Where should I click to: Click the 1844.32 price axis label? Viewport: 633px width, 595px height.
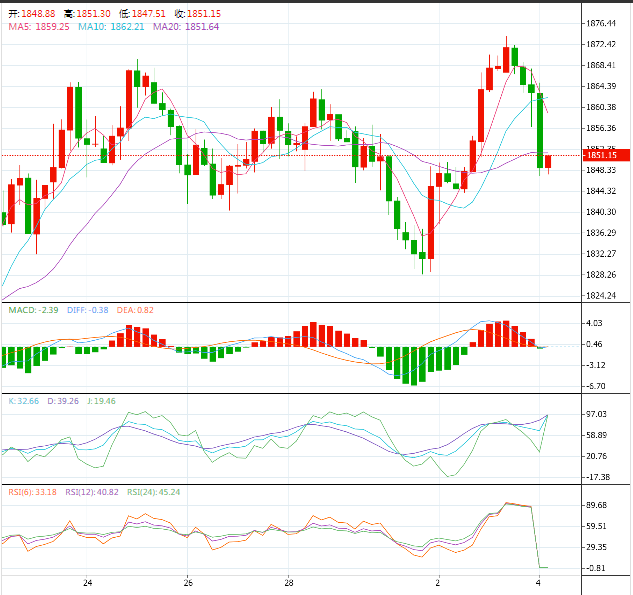click(x=601, y=191)
